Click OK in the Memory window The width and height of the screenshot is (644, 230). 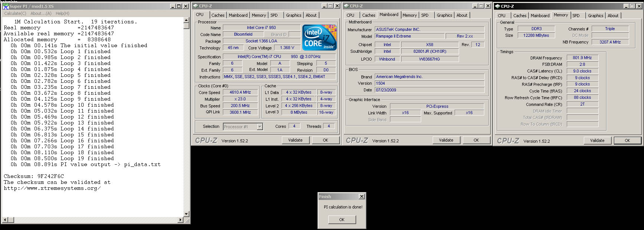(627, 140)
